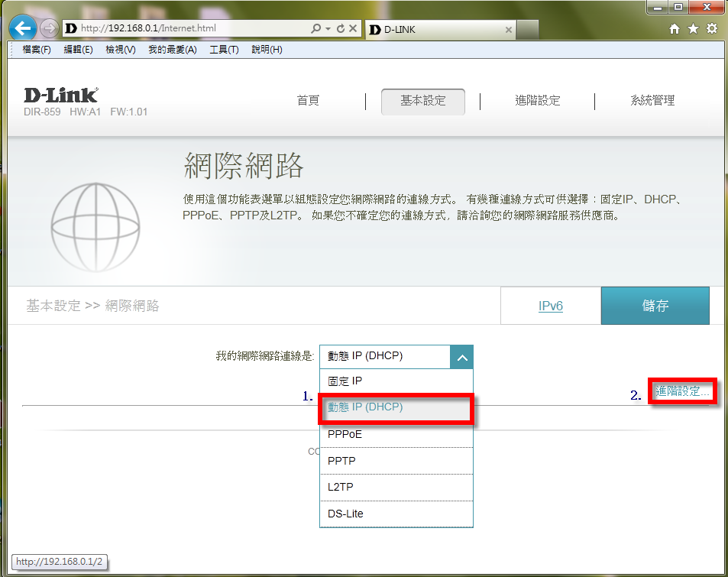Open the browser home icon

coord(675,29)
